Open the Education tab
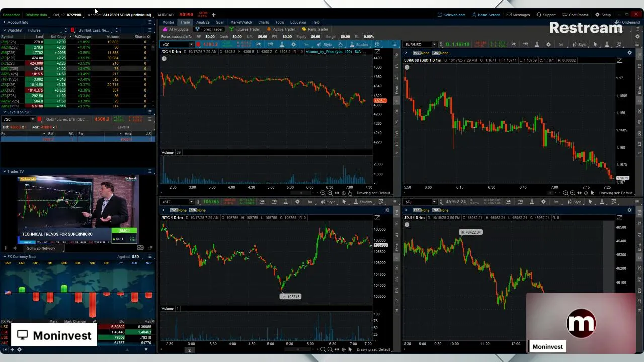 298,22
